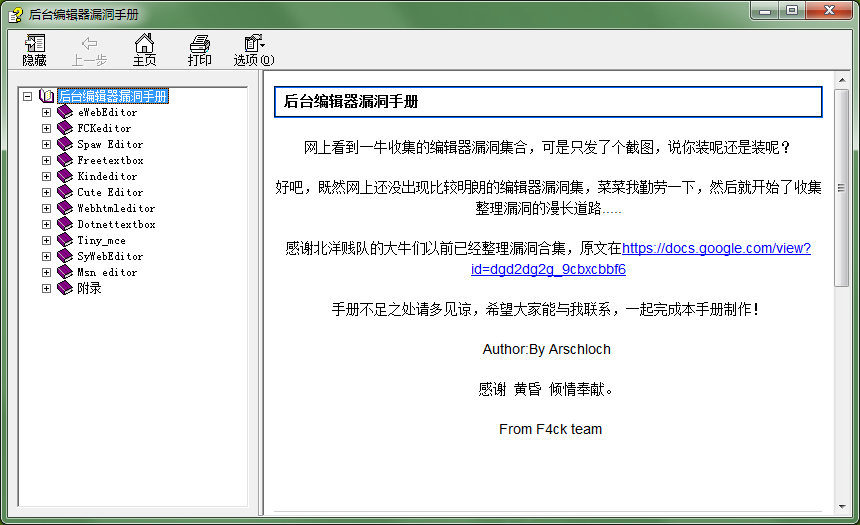860x525 pixels.
Task: Expand the FCKeditor tree node
Action: [47, 128]
